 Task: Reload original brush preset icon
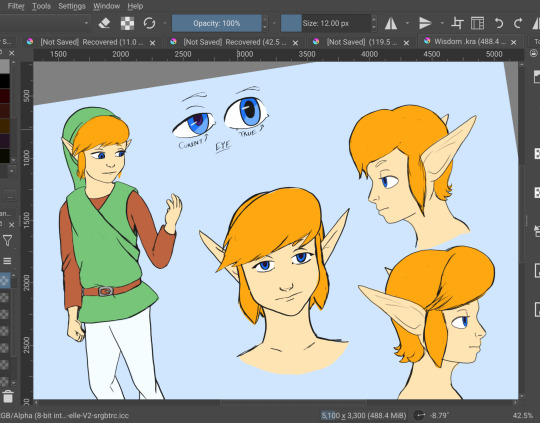(149, 23)
